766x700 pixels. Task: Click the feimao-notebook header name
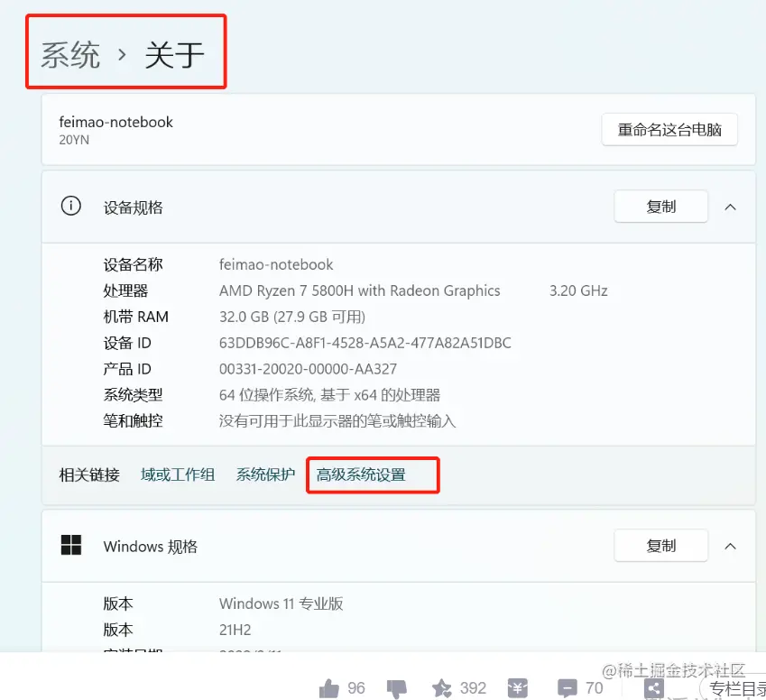click(x=115, y=122)
